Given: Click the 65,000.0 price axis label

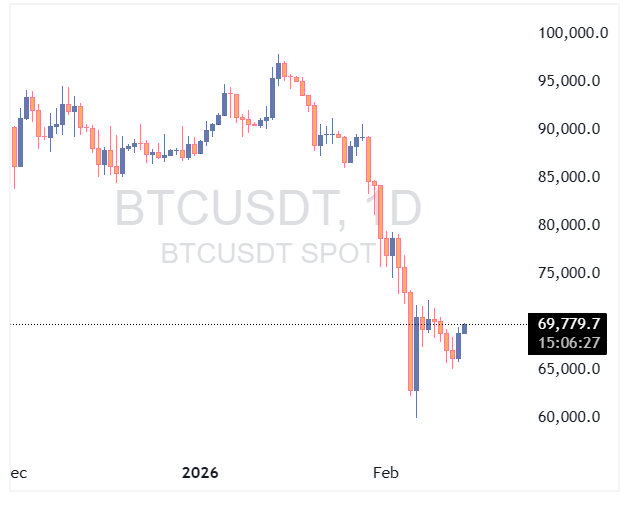Looking at the screenshot, I should coord(570,369).
